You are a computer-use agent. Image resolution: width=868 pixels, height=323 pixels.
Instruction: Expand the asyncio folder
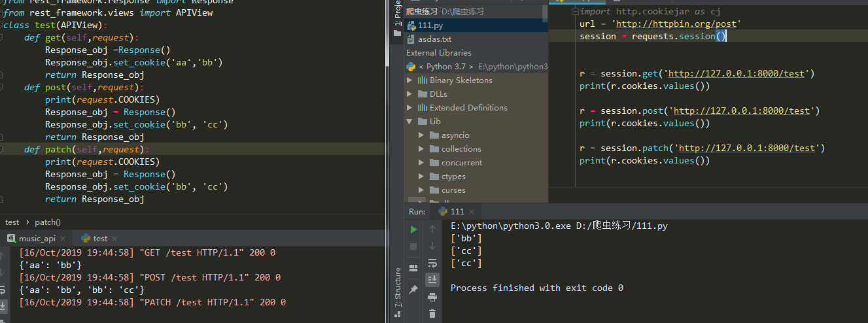(422, 135)
